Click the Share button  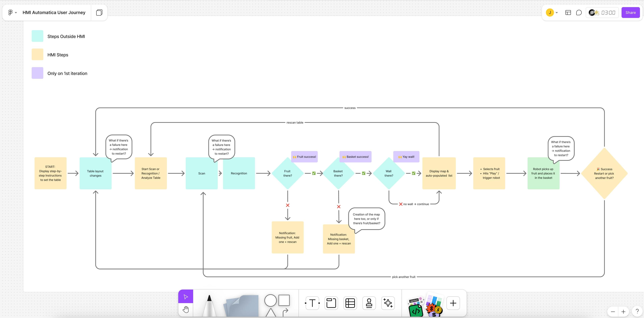click(x=630, y=12)
